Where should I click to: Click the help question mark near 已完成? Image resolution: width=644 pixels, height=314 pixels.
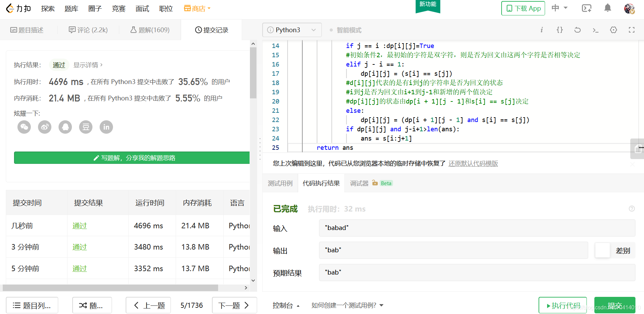[x=632, y=209]
